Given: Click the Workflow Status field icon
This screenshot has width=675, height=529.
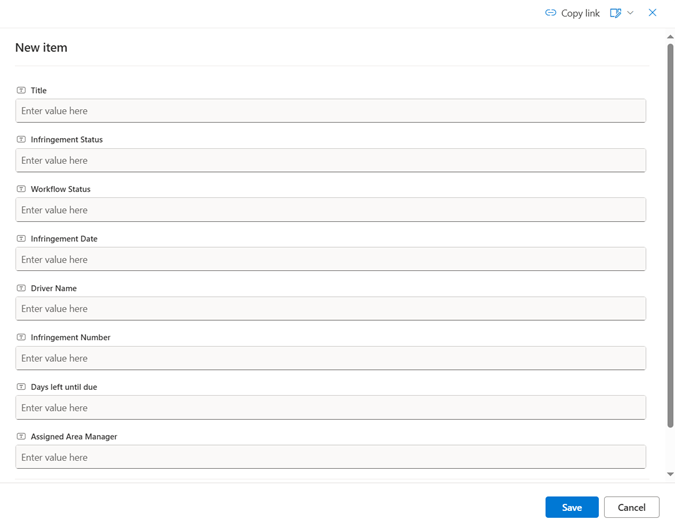Looking at the screenshot, I should pos(21,189).
